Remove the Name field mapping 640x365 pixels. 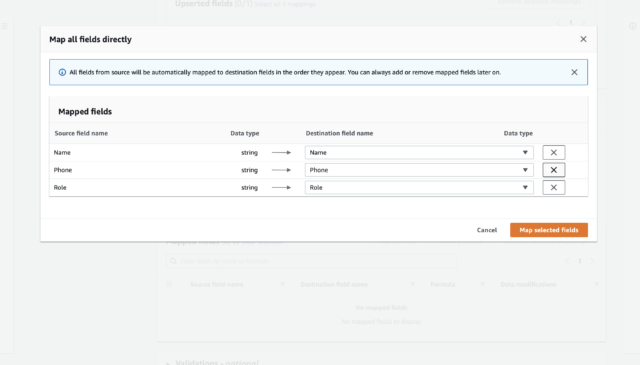553,152
